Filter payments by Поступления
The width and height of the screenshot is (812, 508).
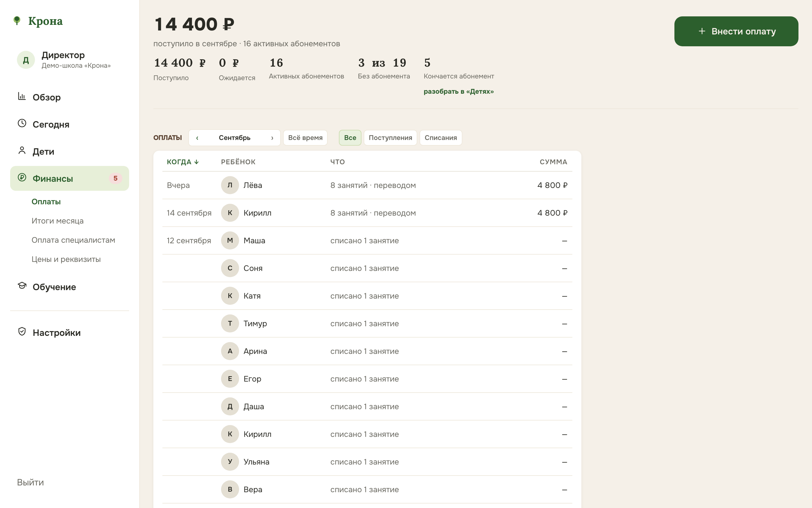(x=390, y=138)
